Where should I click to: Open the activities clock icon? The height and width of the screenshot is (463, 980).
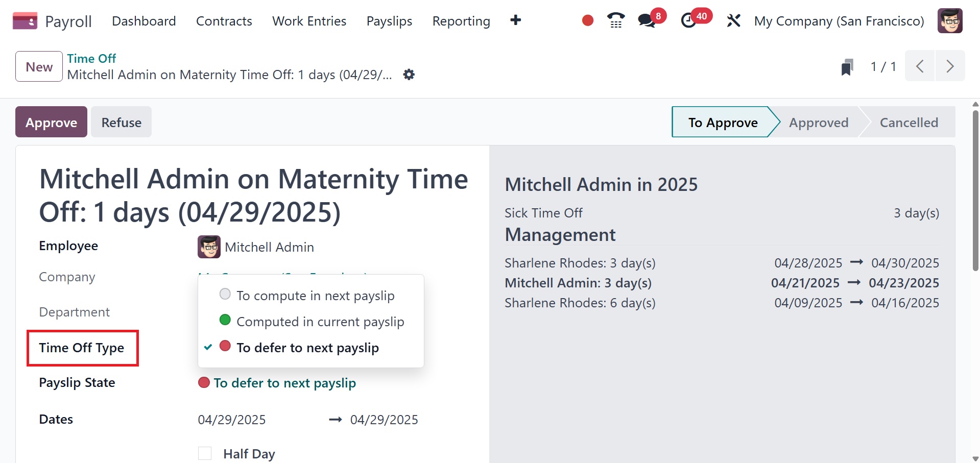(689, 20)
